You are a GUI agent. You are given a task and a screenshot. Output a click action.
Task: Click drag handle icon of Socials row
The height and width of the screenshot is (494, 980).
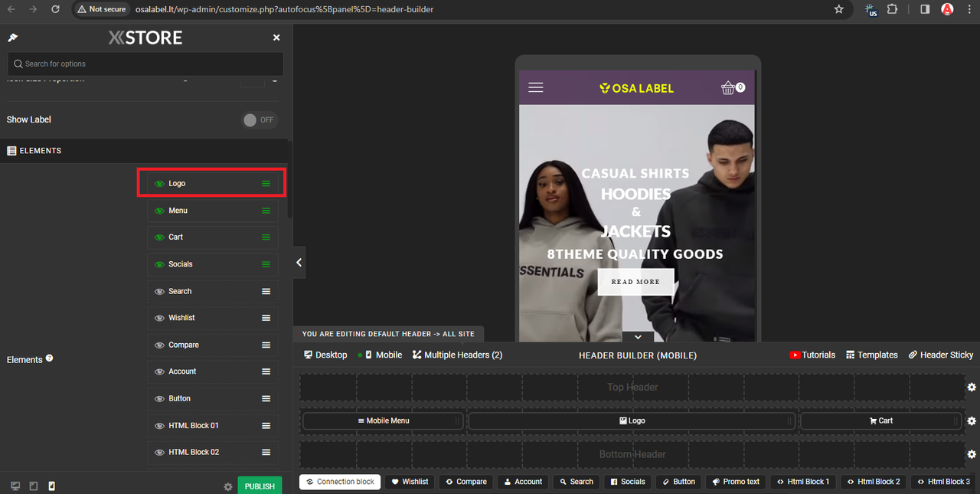pyautogui.click(x=266, y=264)
